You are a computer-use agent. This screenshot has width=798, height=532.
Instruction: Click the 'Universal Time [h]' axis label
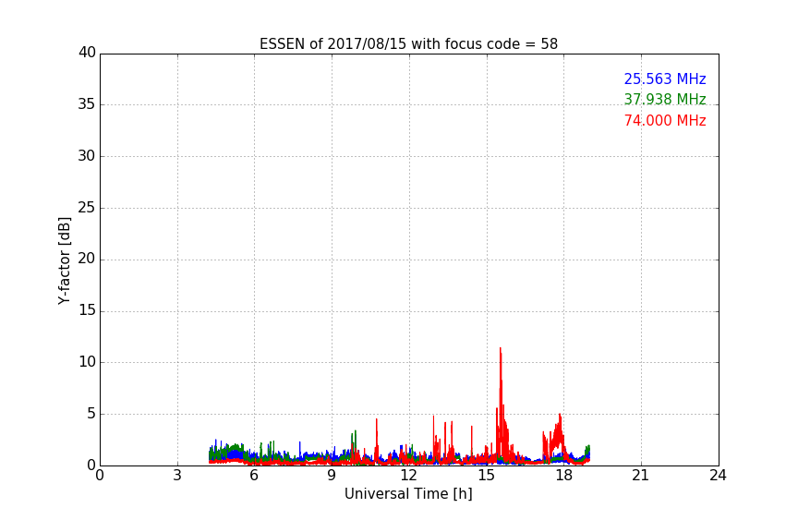[x=408, y=494]
